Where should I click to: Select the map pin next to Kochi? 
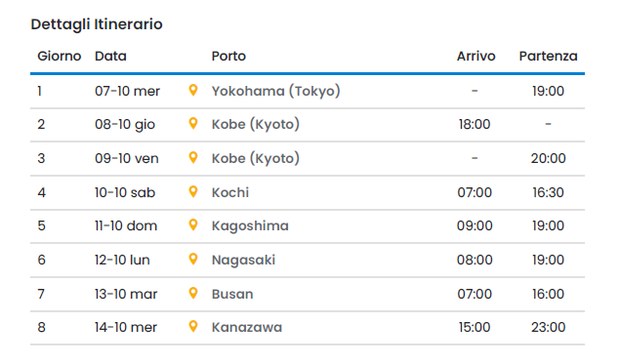[193, 191]
